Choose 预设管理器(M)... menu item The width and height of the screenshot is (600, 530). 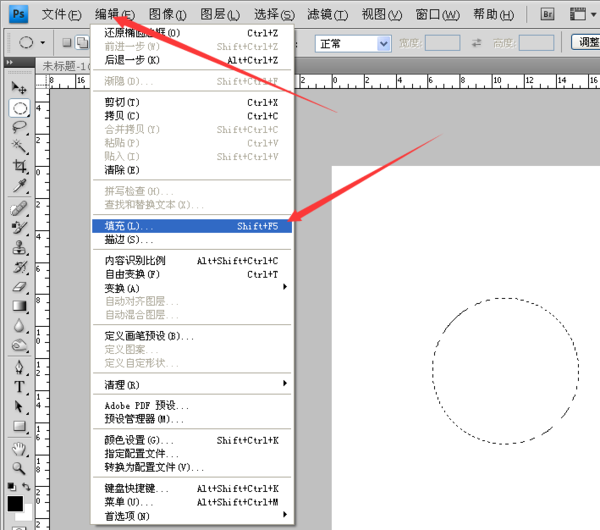192,419
